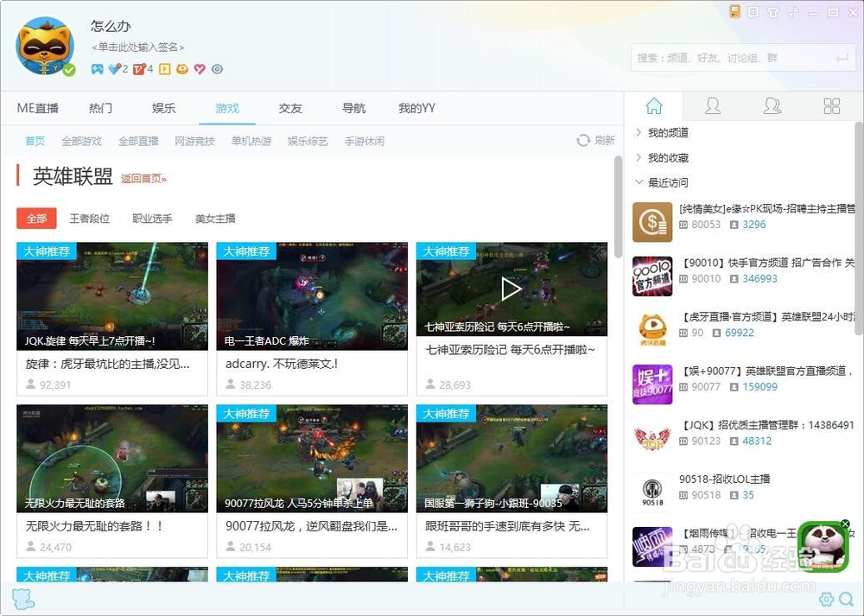Select the 全部 filter button
The height and width of the screenshot is (616, 864).
[36, 219]
